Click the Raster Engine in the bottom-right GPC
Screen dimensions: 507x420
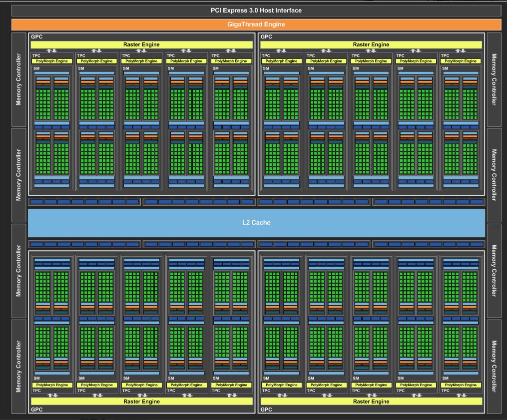tap(371, 401)
